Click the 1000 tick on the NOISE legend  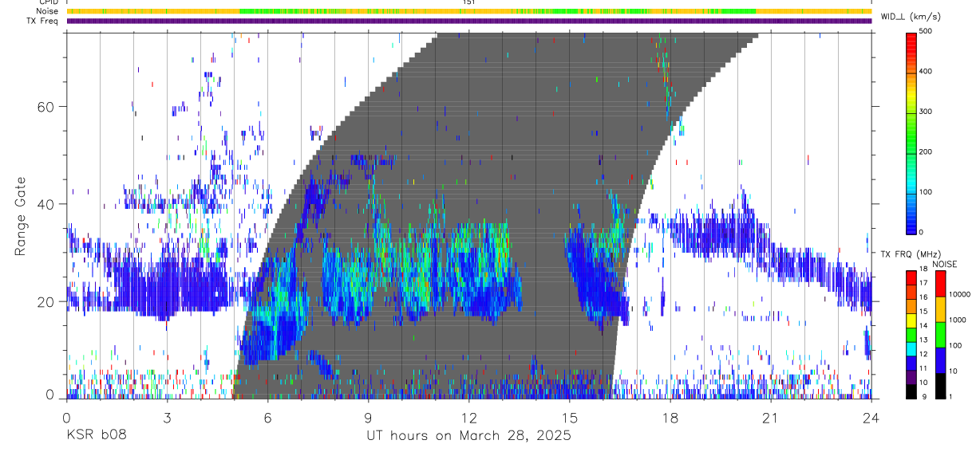tap(958, 320)
